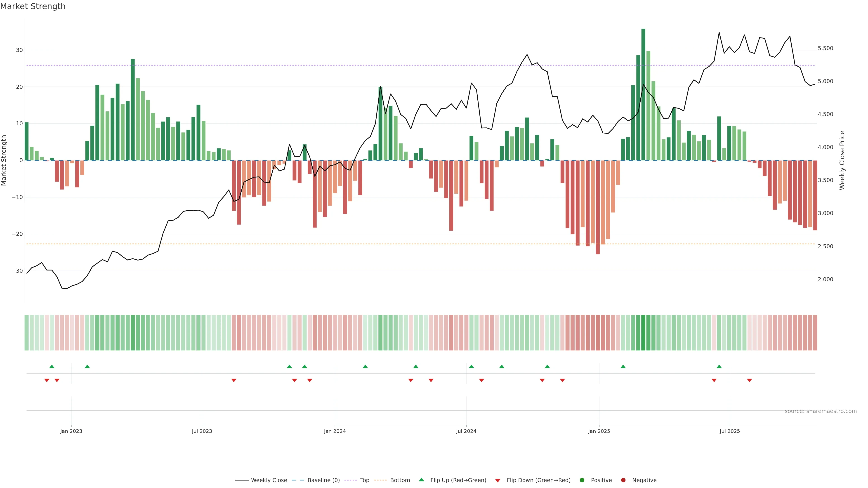Click the deepest red bar near Jan 2025

pos(598,207)
